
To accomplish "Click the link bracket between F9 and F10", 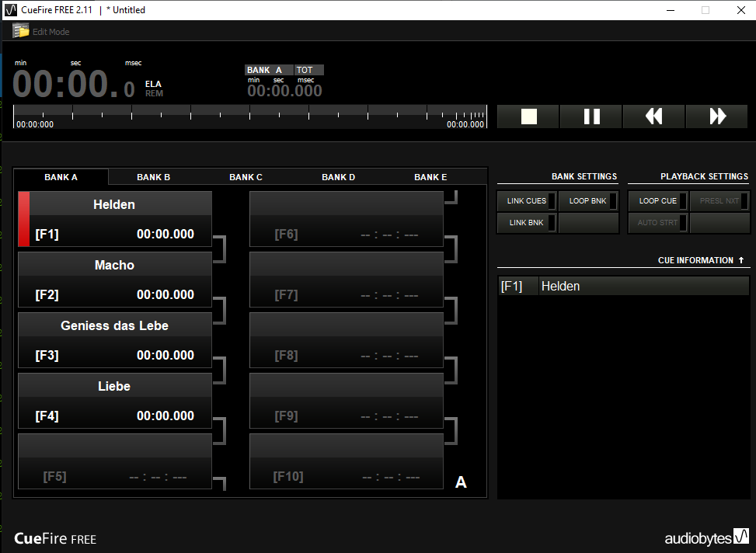I will (451, 431).
